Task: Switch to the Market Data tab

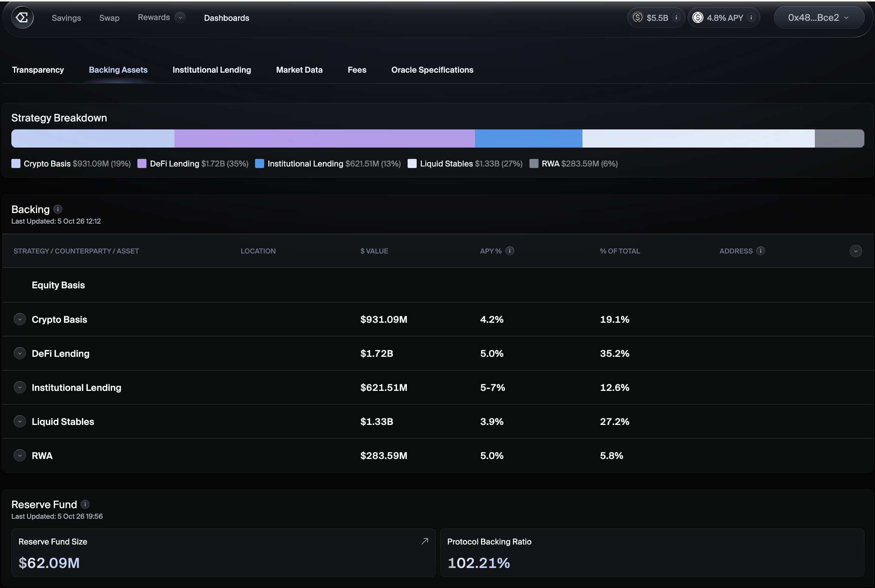Action: pos(299,70)
